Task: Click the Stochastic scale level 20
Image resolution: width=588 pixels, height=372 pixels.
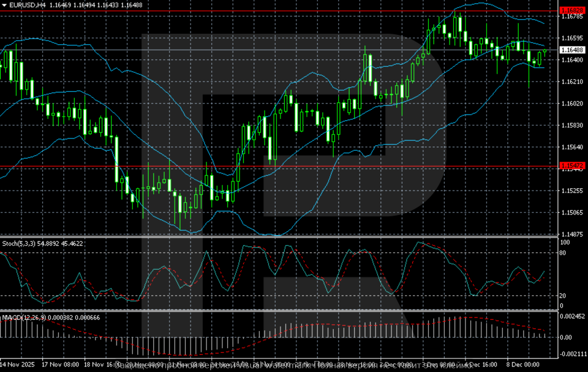Action: point(563,295)
